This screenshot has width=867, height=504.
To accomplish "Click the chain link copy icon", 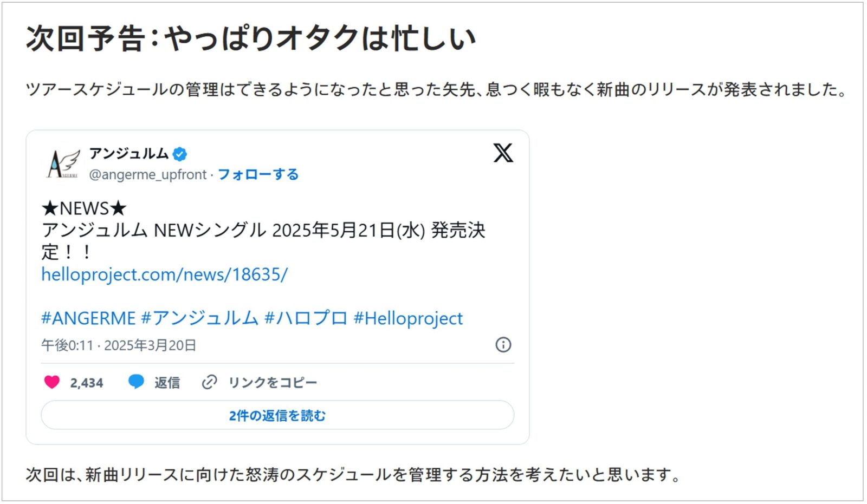I will [x=209, y=382].
